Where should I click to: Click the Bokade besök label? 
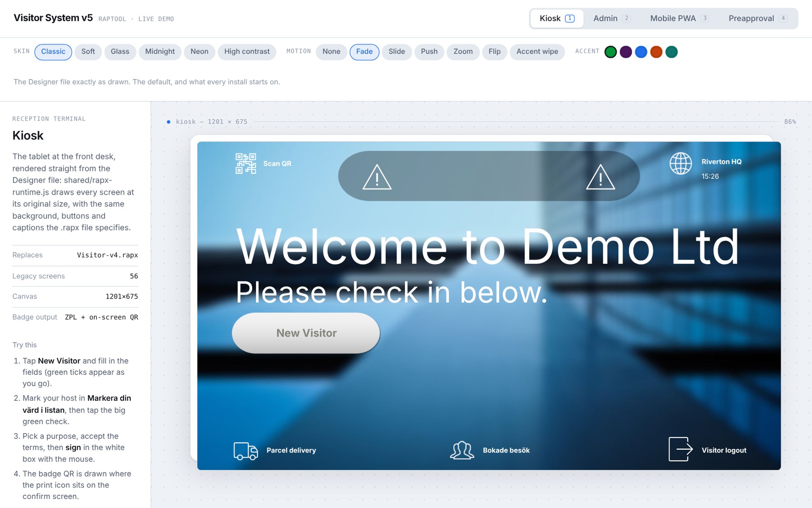506,450
